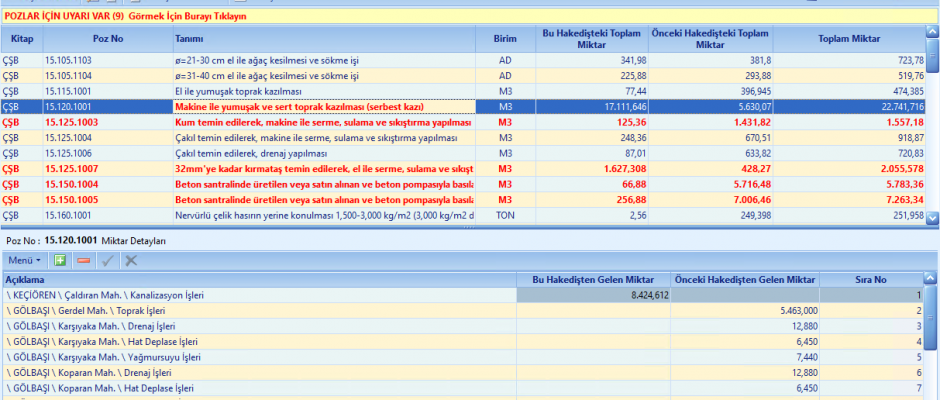Click the X cancel icon in toolbar
This screenshot has height=400, width=940.
pos(130,260)
